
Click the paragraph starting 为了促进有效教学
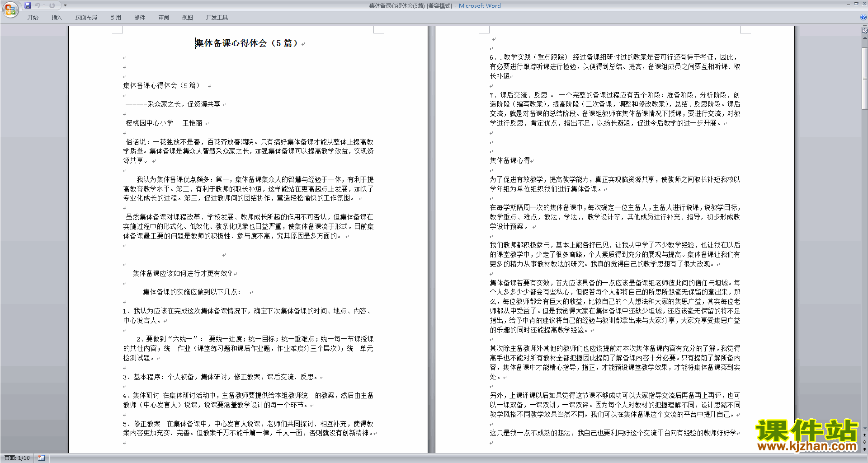(615, 184)
